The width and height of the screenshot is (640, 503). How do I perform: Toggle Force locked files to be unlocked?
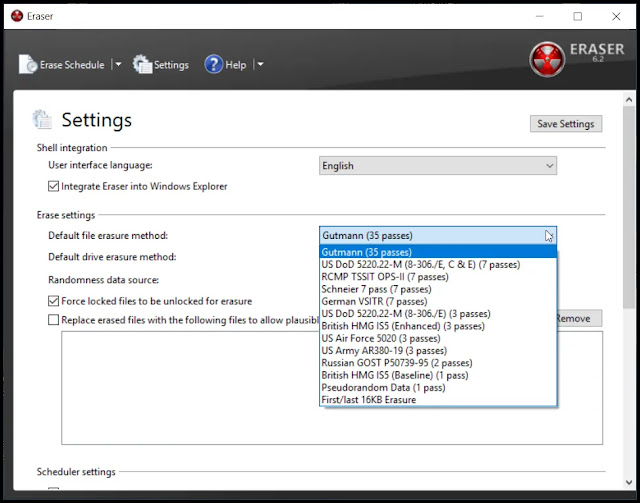53,301
